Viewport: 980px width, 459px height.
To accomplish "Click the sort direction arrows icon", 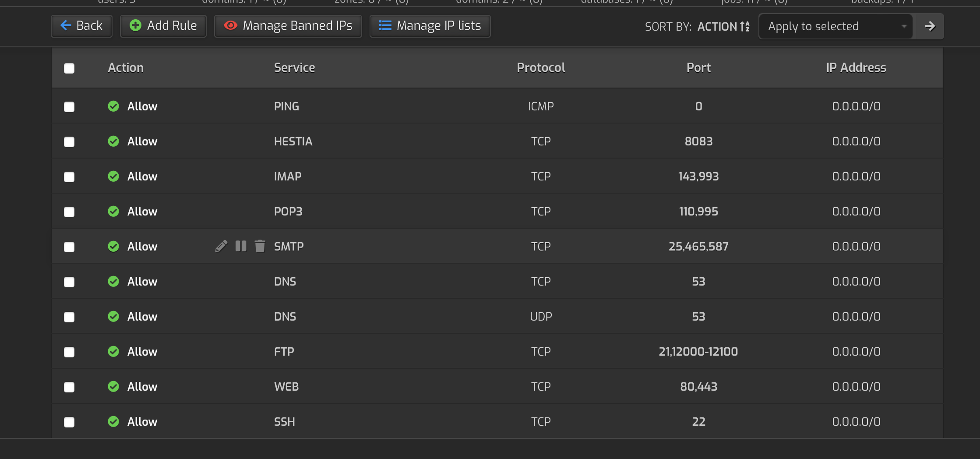I will [x=745, y=27].
